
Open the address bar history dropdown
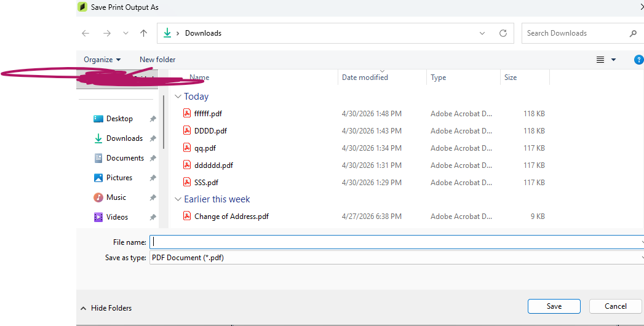pyautogui.click(x=482, y=33)
